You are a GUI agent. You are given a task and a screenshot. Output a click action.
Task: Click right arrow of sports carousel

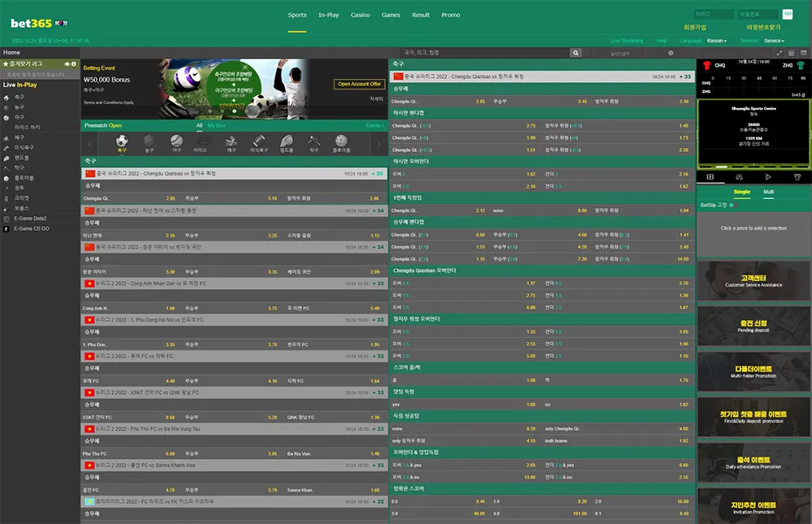point(378,144)
